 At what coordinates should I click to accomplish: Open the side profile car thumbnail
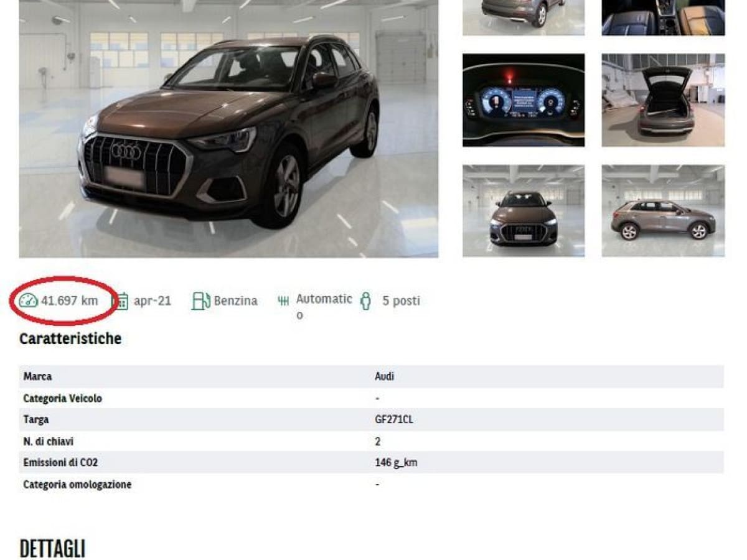click(x=663, y=210)
